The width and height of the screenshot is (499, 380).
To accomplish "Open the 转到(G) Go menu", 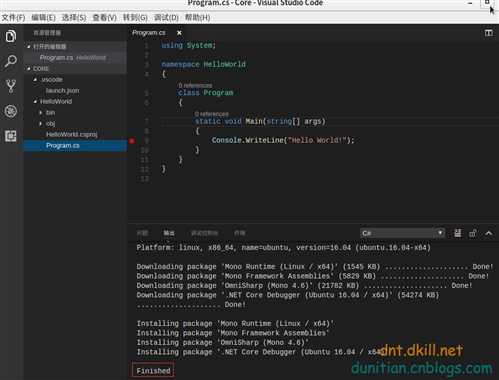I will click(135, 18).
